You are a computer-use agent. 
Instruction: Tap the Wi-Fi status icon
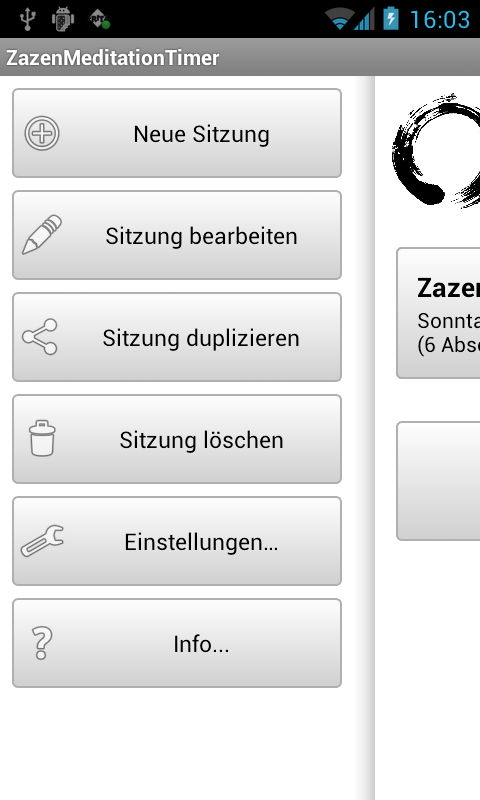[338, 19]
